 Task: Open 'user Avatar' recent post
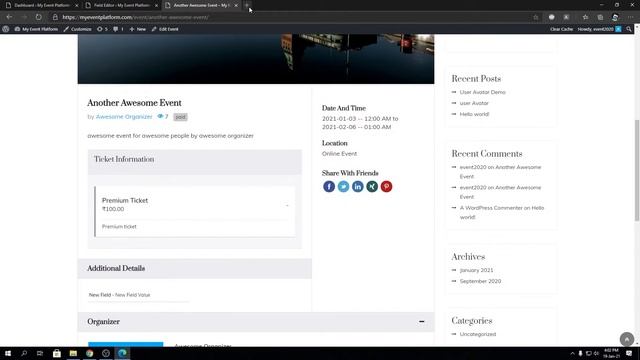click(474, 103)
